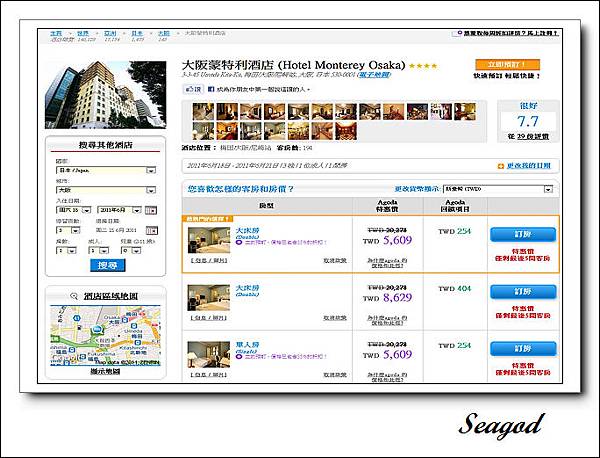Click 訂房 button for TWD 8,629 room
This screenshot has width=600, height=458.
click(x=523, y=292)
